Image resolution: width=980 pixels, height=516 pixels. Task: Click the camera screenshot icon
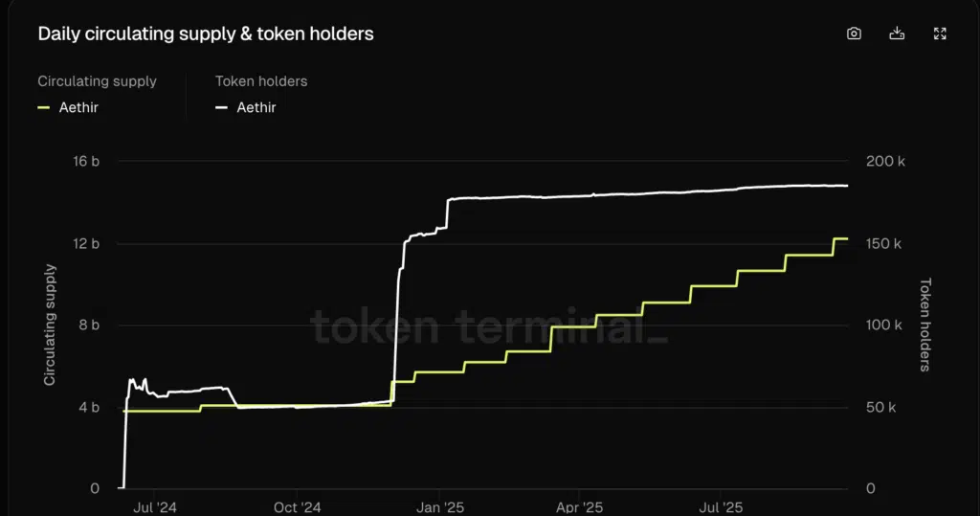click(854, 34)
